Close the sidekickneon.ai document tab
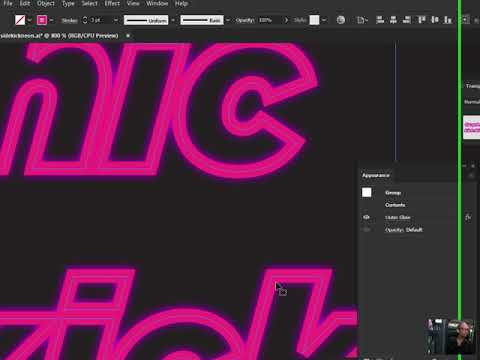This screenshot has width=480, height=360. click(x=128, y=35)
